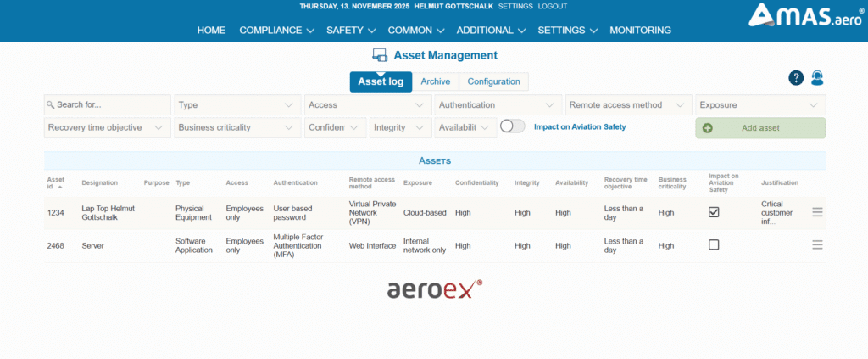868x359 pixels.
Task: Check Aviation Safety checkbox for Server asset
Action: (714, 244)
